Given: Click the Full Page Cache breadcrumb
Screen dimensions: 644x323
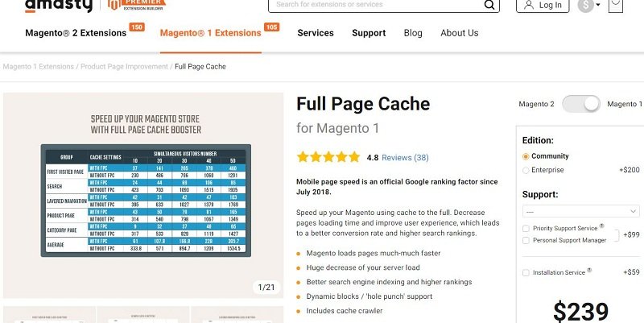Looking at the screenshot, I should tap(200, 67).
